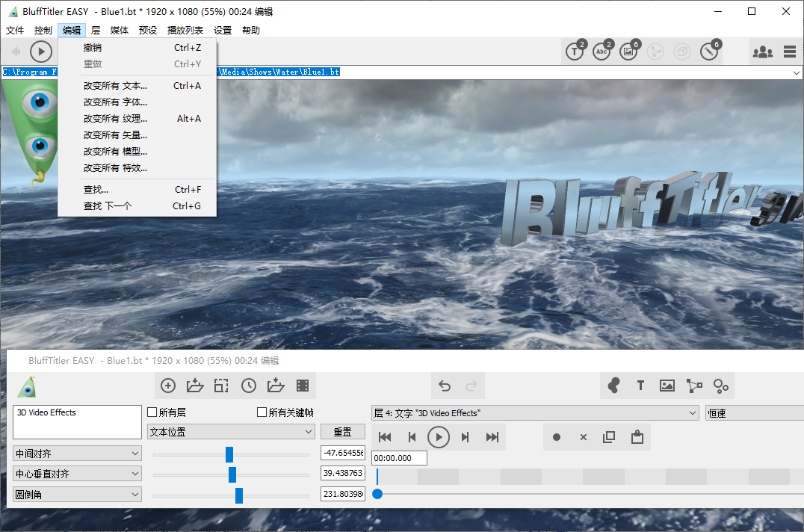
Task: Click the 00:00.000 time input field
Action: [399, 458]
